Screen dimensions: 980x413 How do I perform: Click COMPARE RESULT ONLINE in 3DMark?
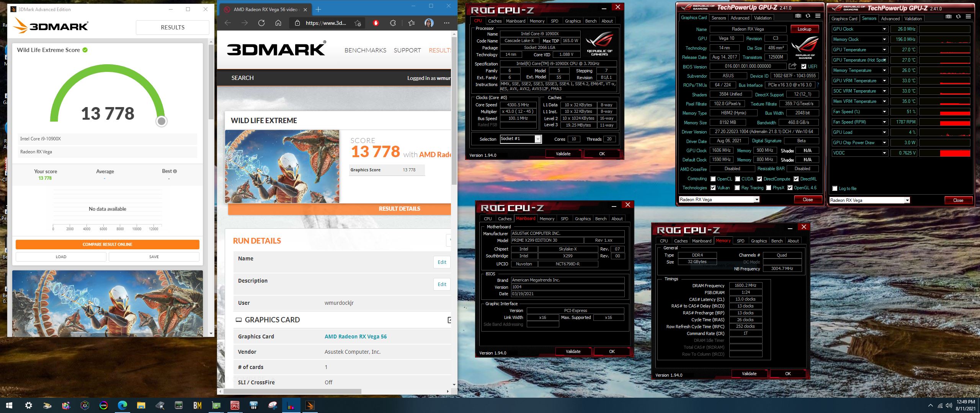click(x=108, y=244)
